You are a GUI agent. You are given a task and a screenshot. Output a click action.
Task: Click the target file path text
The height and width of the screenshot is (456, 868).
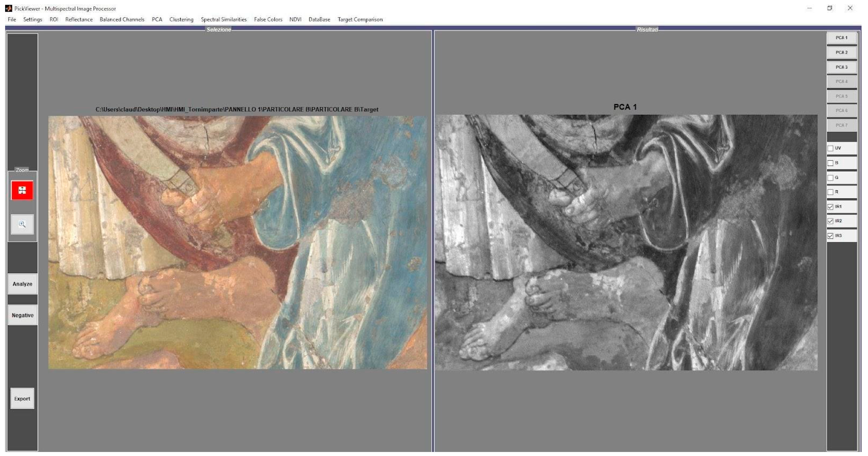[x=237, y=110]
